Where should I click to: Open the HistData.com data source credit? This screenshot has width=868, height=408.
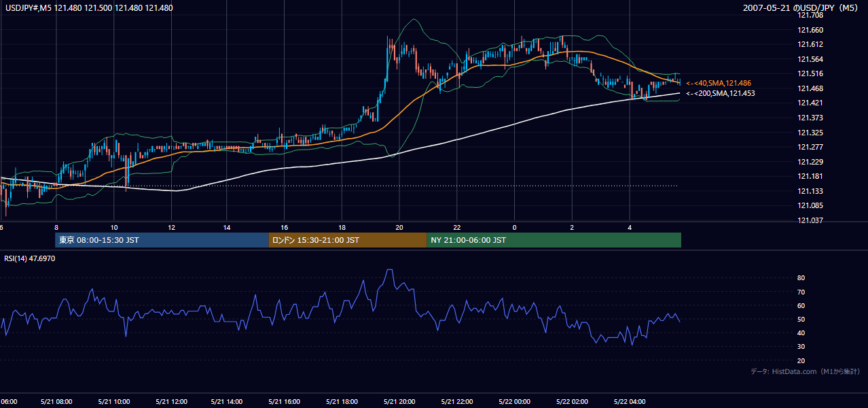click(805, 371)
